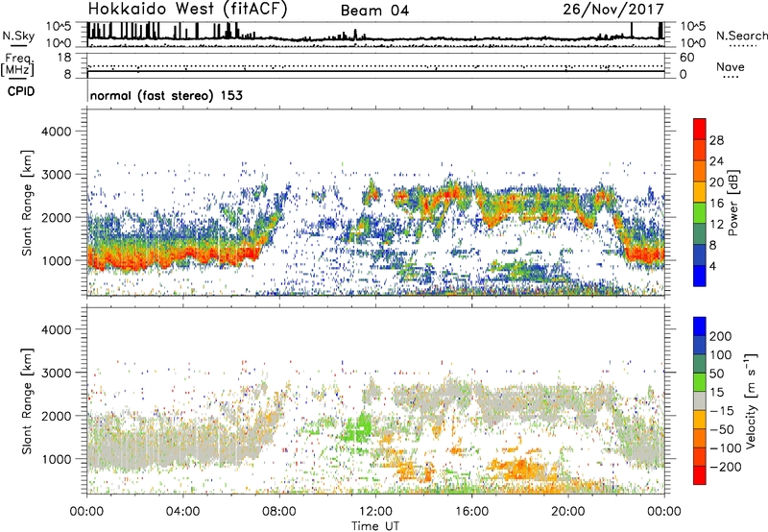Click the Power scale value 28
Viewport: 768px width, 532px height.
tap(716, 140)
